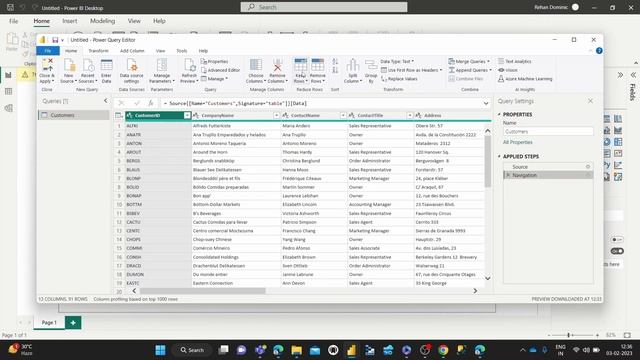Click the save icon in Query Editor title bar
Image resolution: width=640 pixels, height=360 pixels.
point(55,40)
